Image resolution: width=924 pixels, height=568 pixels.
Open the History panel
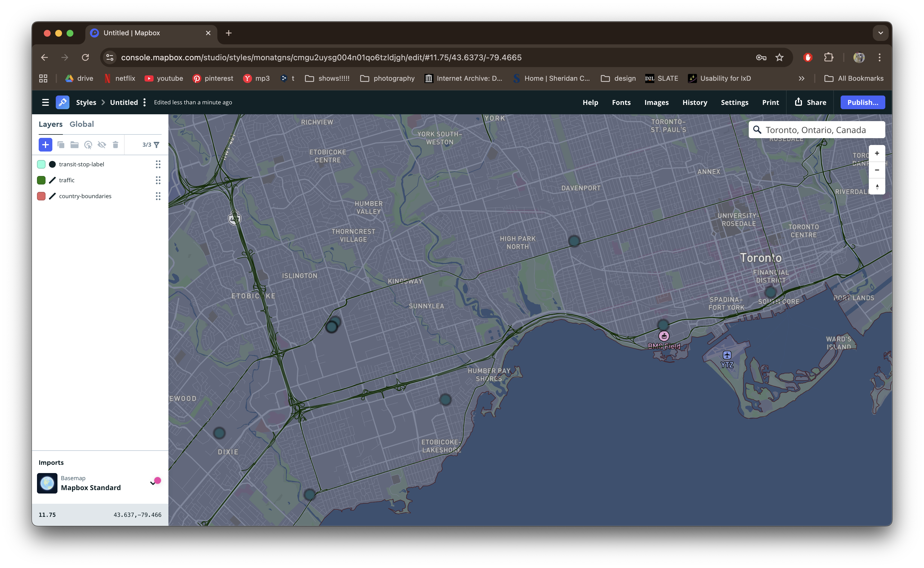tap(695, 102)
